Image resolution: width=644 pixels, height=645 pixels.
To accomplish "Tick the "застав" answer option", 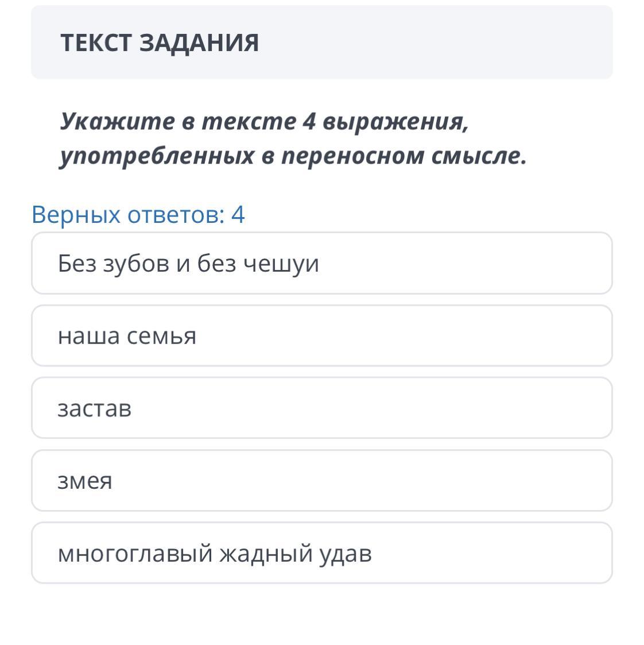I will [x=321, y=408].
